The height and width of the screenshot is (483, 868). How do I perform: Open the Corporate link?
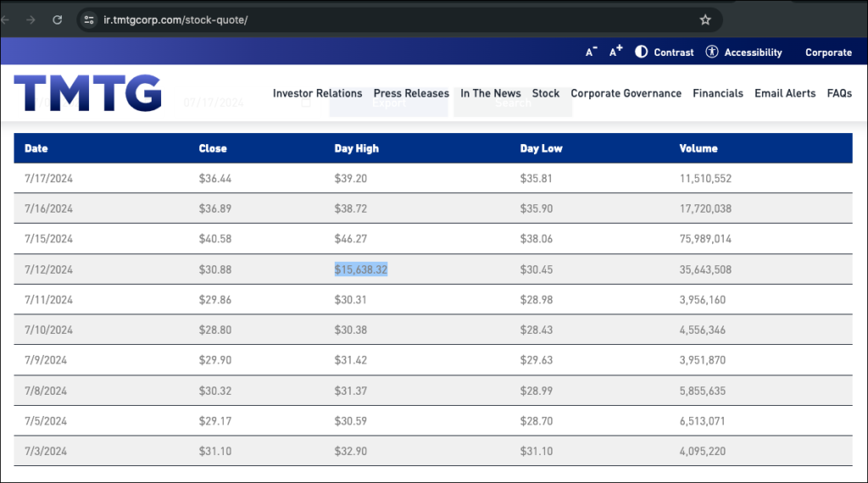click(x=828, y=52)
